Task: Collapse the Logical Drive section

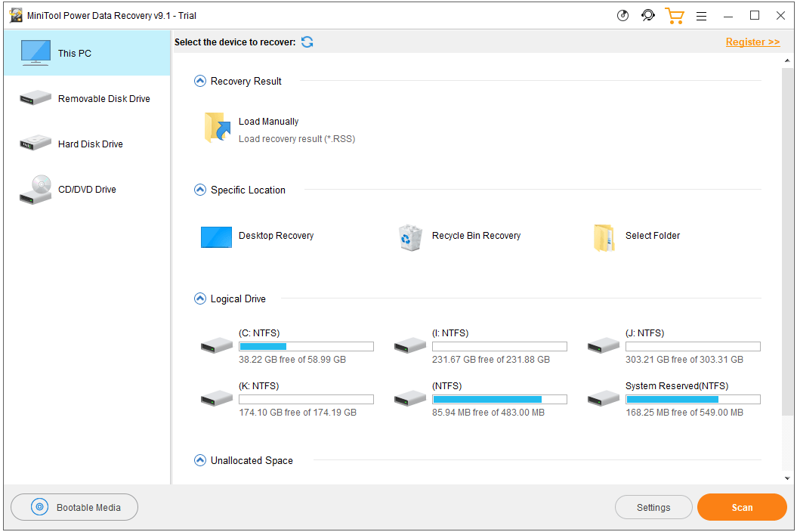Action: [x=200, y=298]
